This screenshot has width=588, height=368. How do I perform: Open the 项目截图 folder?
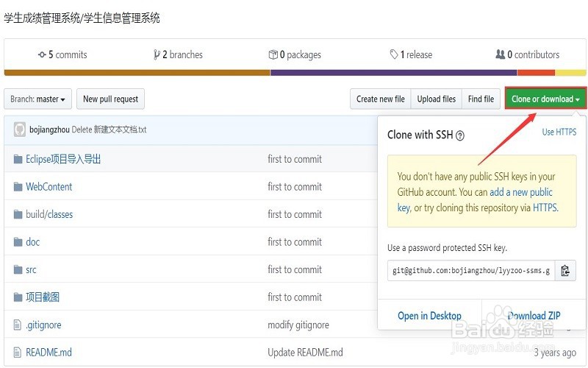pos(43,297)
